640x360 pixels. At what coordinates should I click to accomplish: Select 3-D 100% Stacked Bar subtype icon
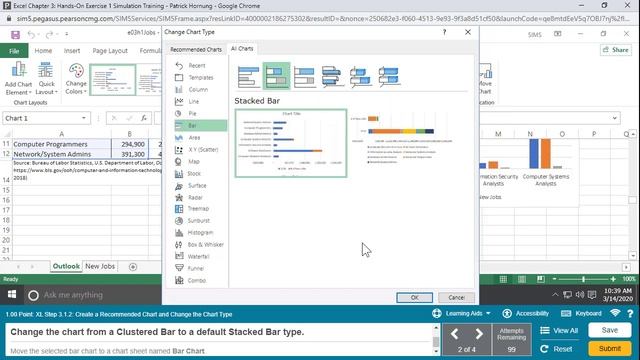(x=389, y=77)
